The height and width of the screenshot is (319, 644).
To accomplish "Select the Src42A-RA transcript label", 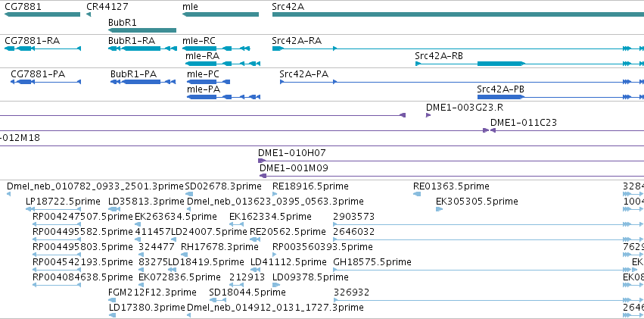I will pyautogui.click(x=297, y=41).
